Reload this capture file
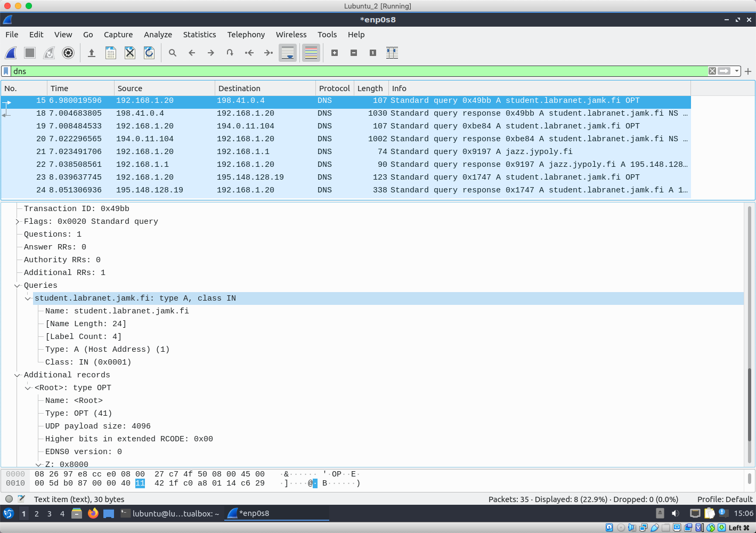This screenshot has width=756, height=533. (x=149, y=53)
